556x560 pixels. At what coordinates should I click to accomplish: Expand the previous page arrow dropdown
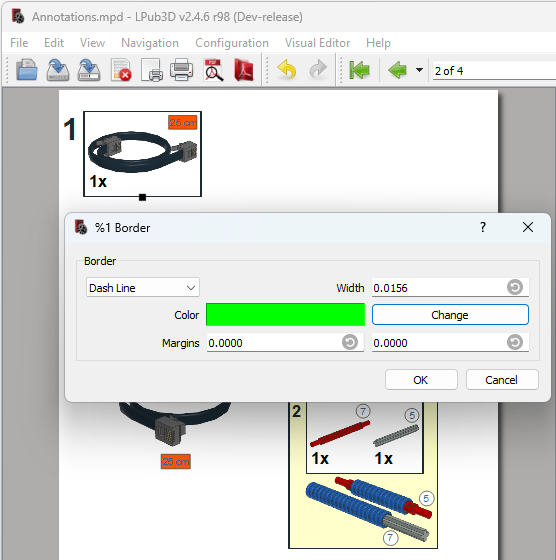click(x=420, y=70)
